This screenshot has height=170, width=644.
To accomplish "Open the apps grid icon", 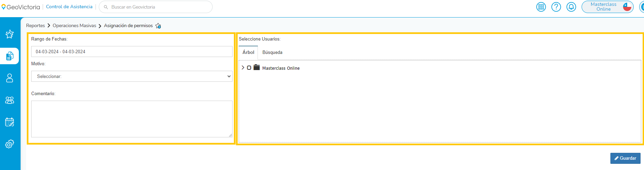I will pyautogui.click(x=541, y=7).
